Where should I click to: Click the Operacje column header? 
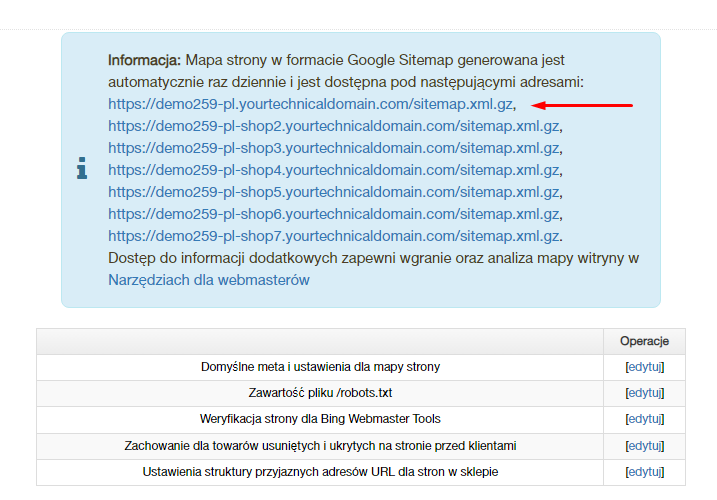[644, 341]
